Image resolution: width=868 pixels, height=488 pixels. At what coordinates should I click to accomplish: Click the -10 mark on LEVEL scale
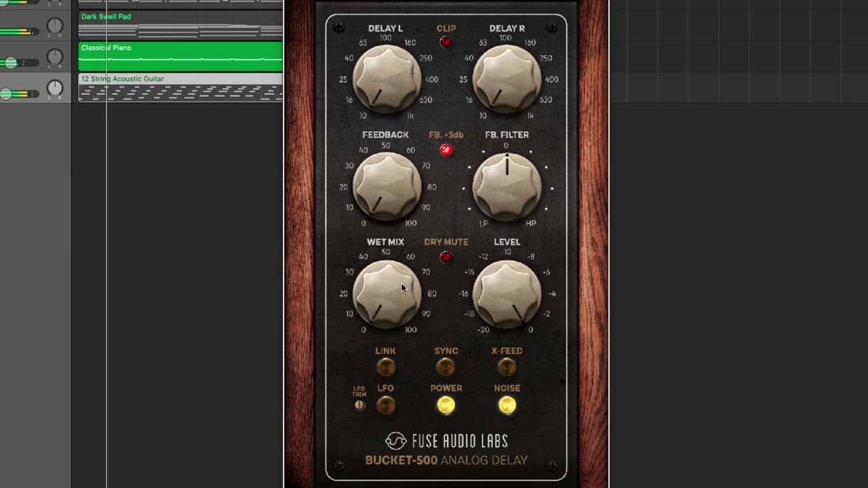507,252
